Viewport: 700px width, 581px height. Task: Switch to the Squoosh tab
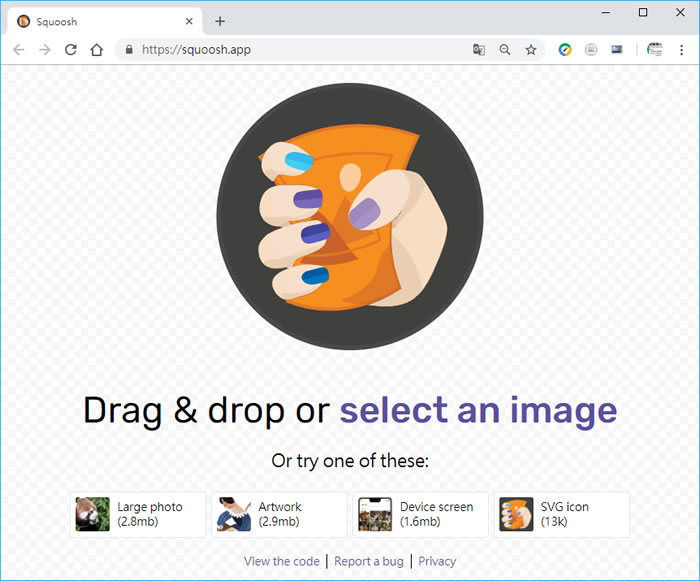pos(104,21)
